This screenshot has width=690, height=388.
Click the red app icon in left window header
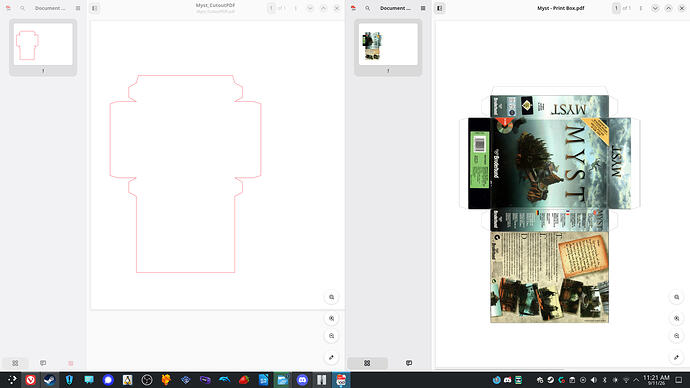click(8, 8)
